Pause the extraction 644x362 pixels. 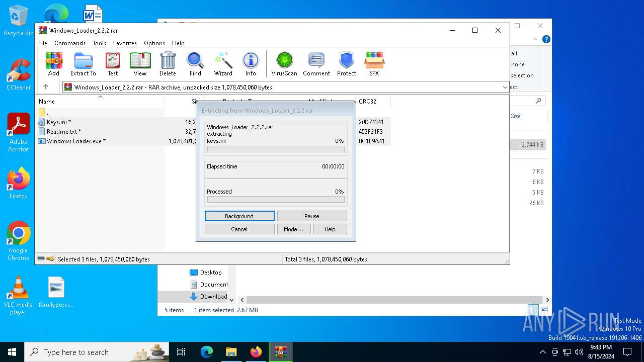(312, 216)
